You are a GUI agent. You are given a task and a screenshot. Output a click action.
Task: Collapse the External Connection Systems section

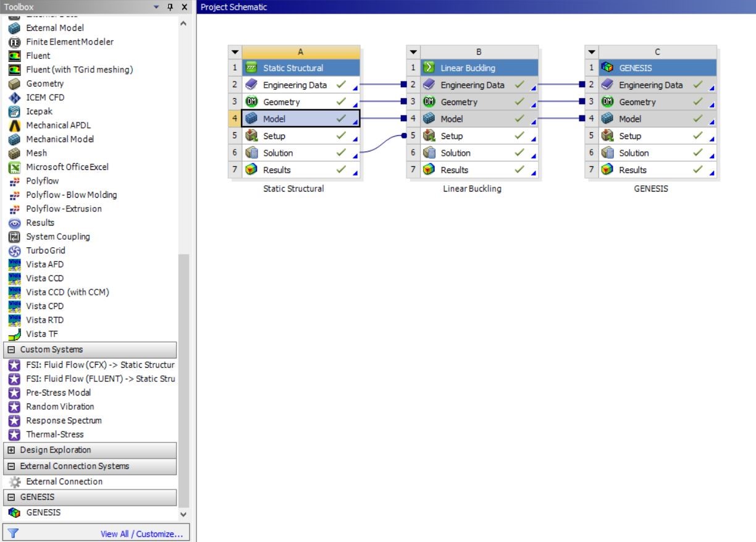[x=11, y=466]
